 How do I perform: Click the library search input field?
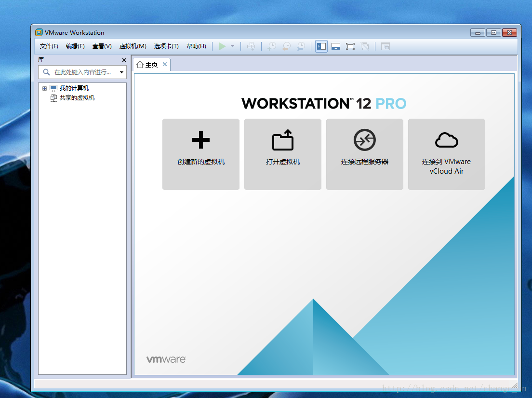click(x=82, y=72)
